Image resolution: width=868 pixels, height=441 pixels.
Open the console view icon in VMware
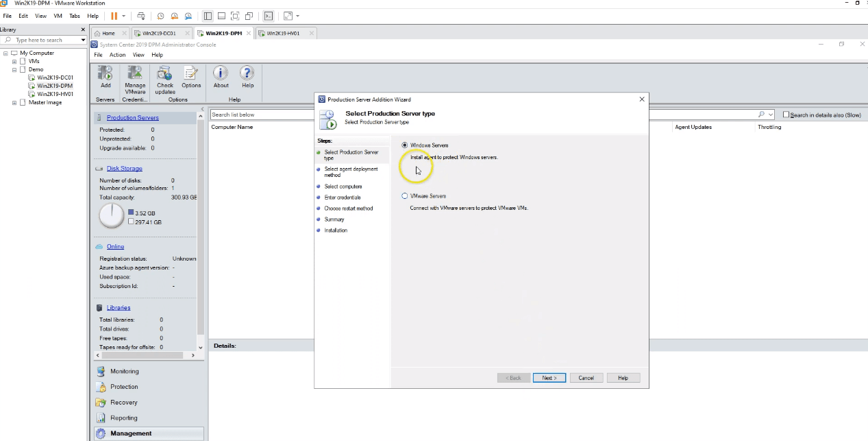[x=269, y=16]
